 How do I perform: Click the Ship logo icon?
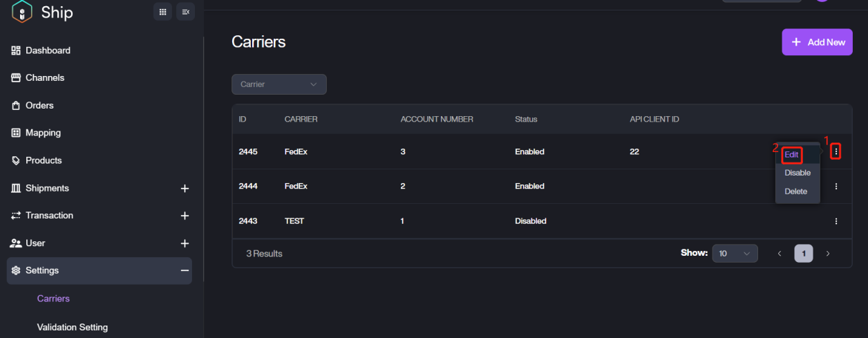click(22, 12)
